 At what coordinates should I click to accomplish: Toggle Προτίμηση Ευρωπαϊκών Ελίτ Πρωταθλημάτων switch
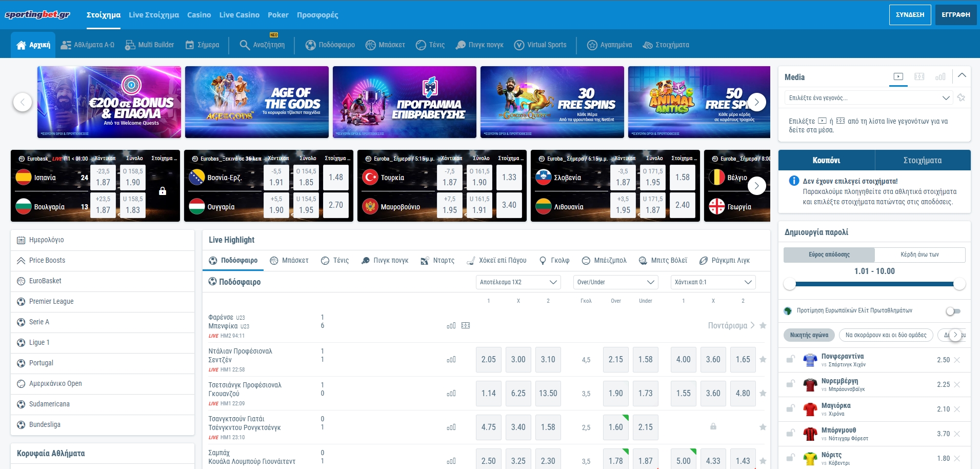[953, 311]
